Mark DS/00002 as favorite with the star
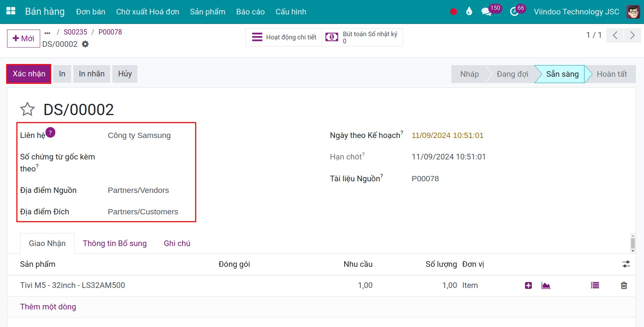Viewport: 644px width, 327px height. tap(27, 109)
